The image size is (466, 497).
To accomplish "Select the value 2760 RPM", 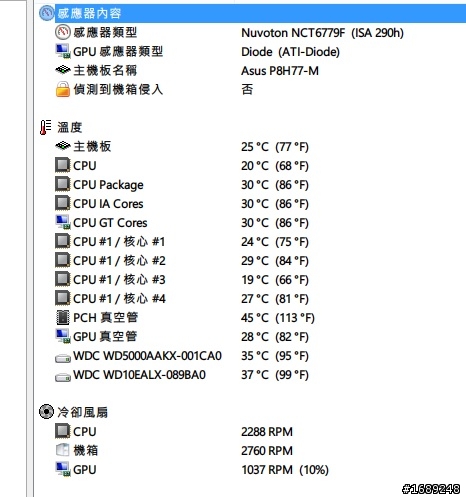I will (x=267, y=451).
